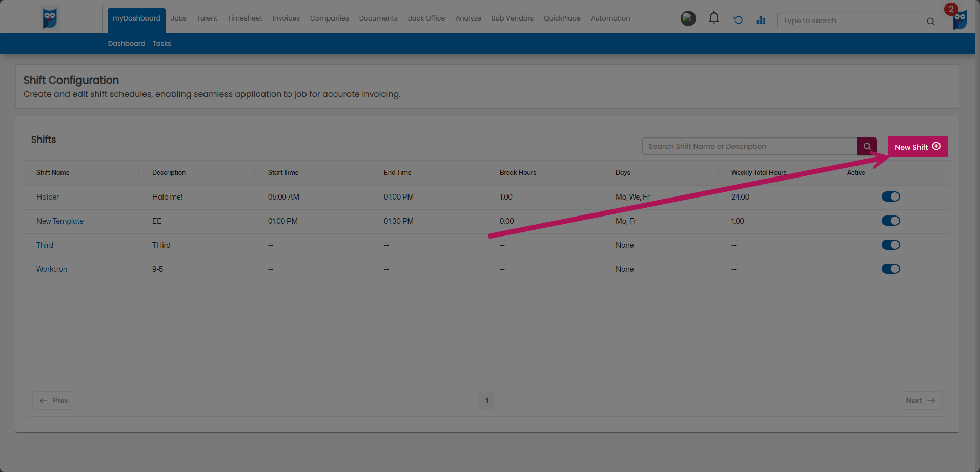Open the Halper shift link
Viewport: 980px width, 472px height.
click(48, 197)
